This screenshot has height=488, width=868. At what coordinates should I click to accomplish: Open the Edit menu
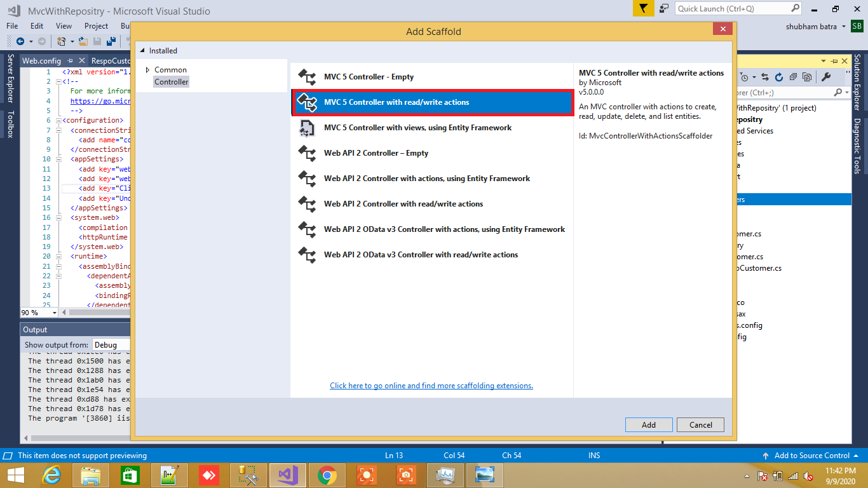pyautogui.click(x=37, y=26)
